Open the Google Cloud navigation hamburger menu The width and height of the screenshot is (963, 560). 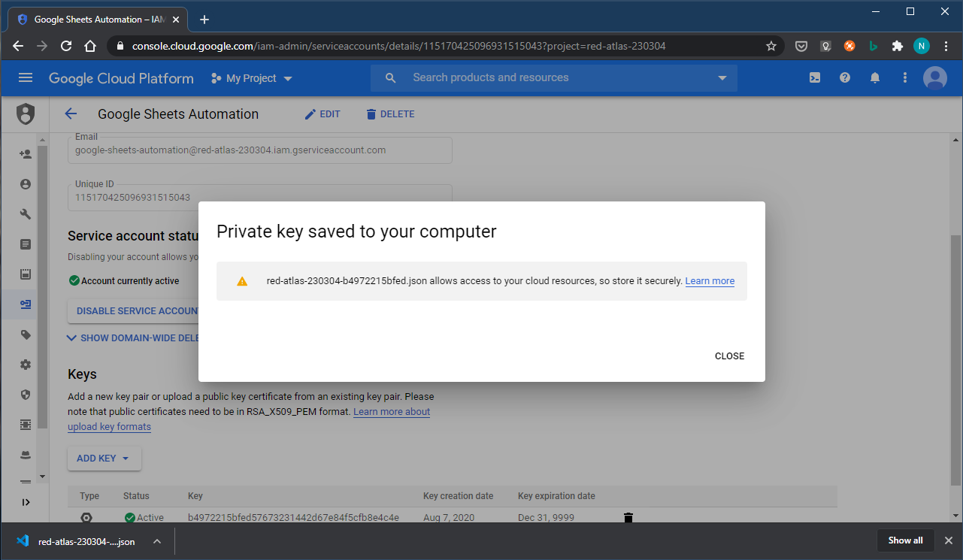(x=26, y=78)
